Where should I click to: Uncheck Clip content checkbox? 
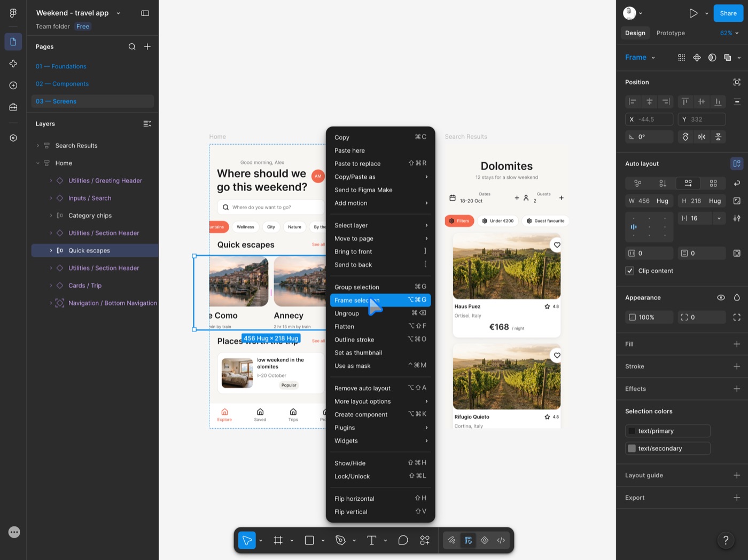(x=630, y=271)
